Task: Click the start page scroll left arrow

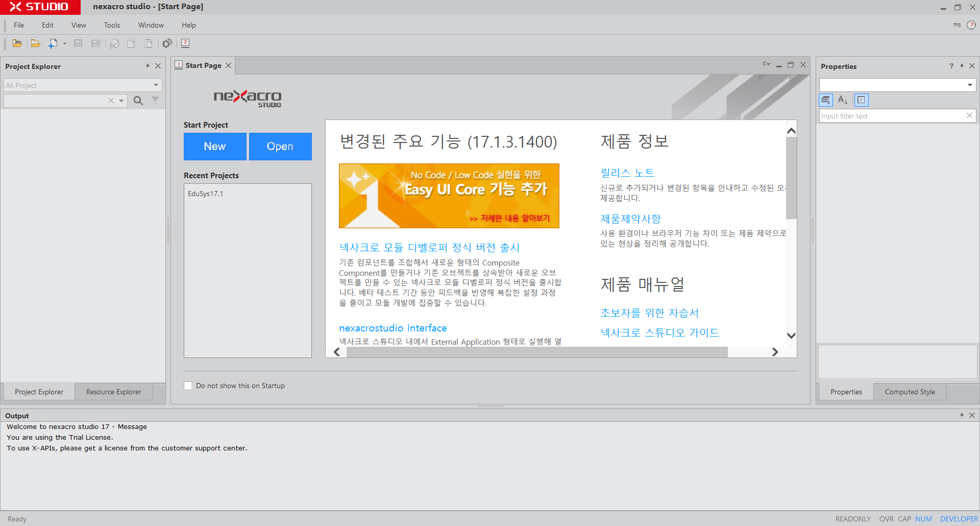Action: 337,352
